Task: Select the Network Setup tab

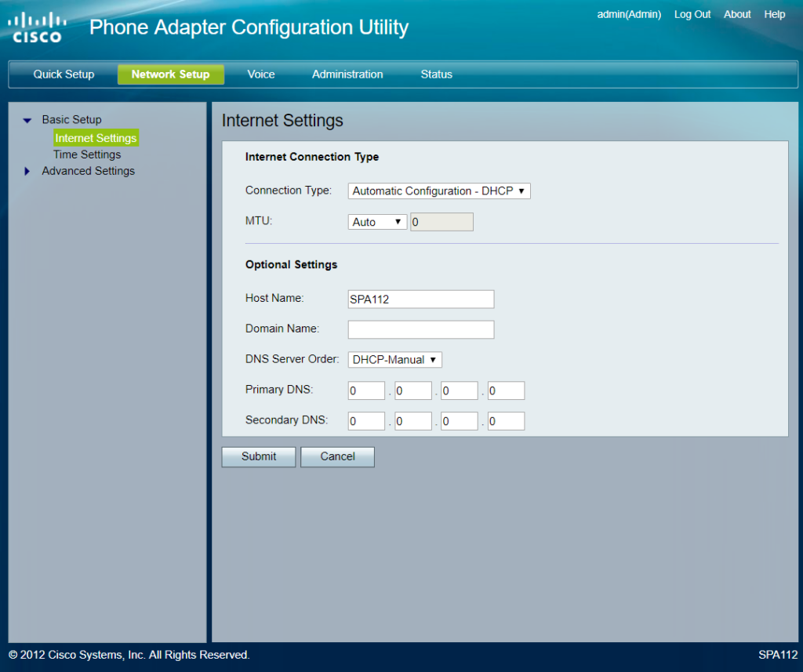Action: point(171,74)
